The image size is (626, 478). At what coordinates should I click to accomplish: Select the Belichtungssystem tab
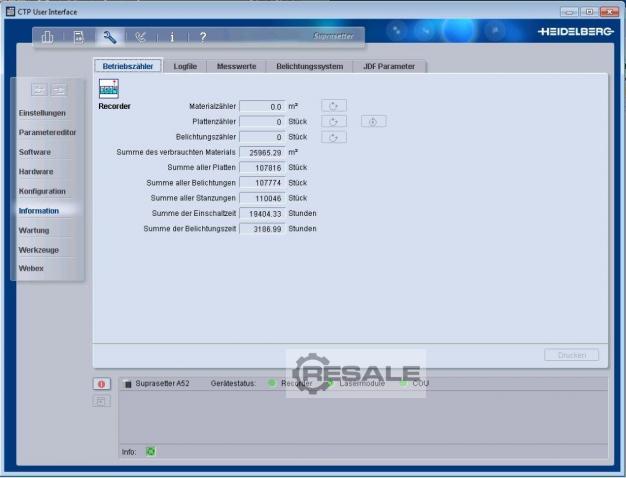coord(310,66)
